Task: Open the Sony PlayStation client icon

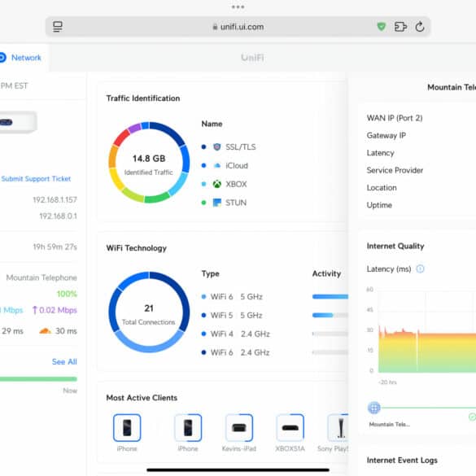Action: pos(338,427)
